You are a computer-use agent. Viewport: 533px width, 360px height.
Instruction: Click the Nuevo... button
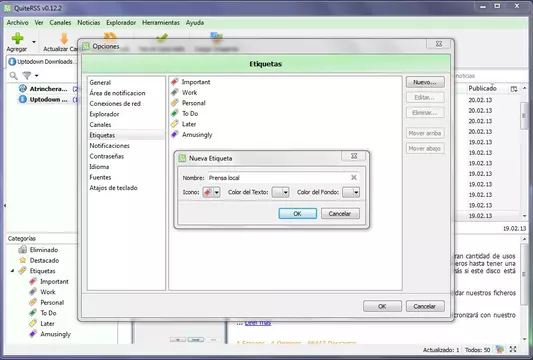[x=425, y=82]
